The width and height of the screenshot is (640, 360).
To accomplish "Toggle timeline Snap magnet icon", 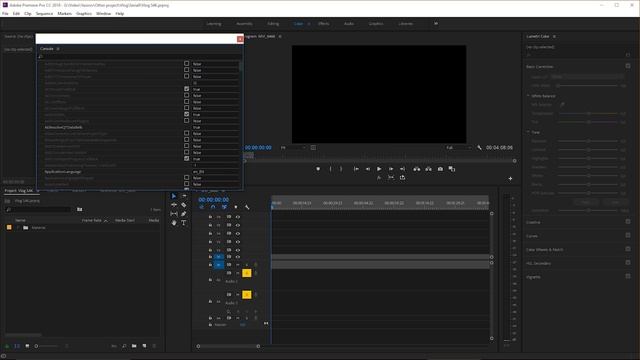I will (x=213, y=207).
